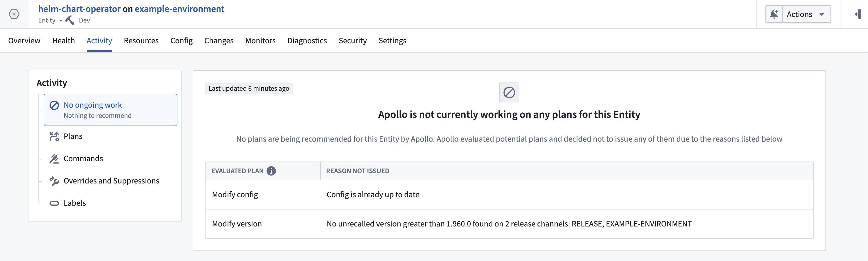Click the Overrides and Suppressions wrench icon

tap(54, 181)
